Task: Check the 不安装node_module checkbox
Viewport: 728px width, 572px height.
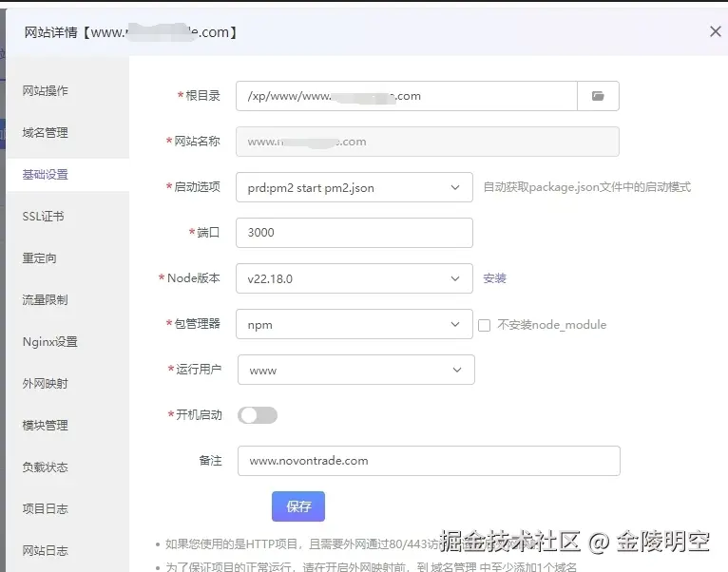Action: [x=485, y=325]
